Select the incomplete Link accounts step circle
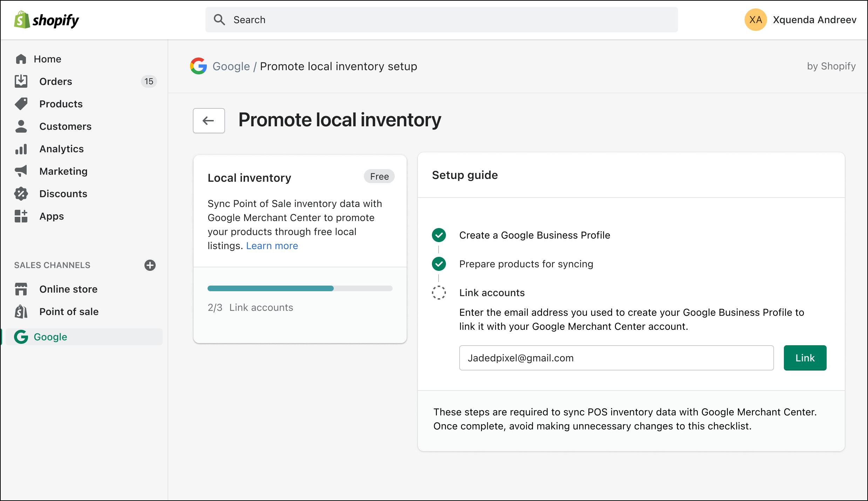 pyautogui.click(x=439, y=293)
